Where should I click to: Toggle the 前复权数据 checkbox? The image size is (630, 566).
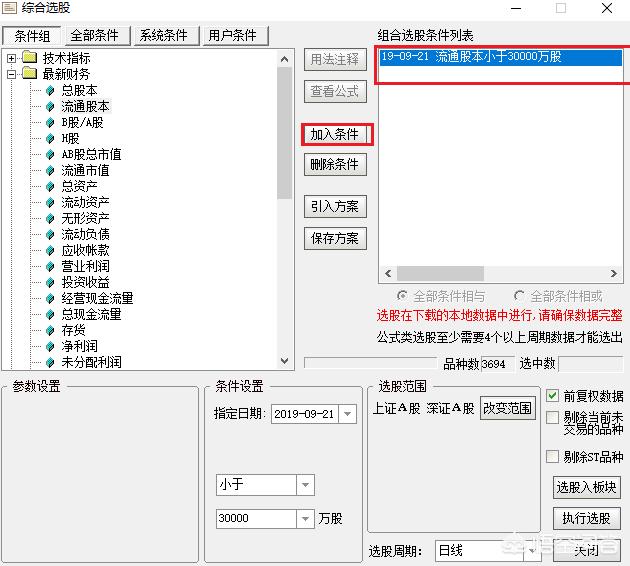553,396
